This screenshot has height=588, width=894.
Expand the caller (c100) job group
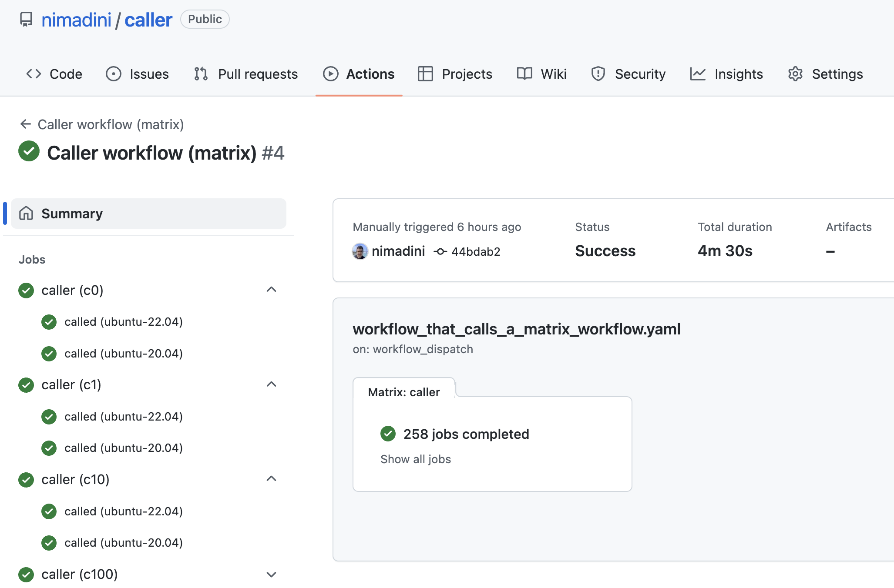tap(271, 574)
